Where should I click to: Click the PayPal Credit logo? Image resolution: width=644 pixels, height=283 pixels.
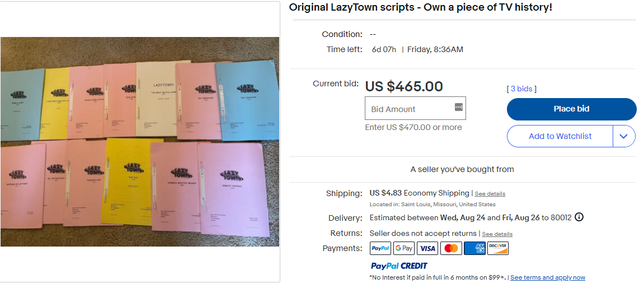click(399, 266)
